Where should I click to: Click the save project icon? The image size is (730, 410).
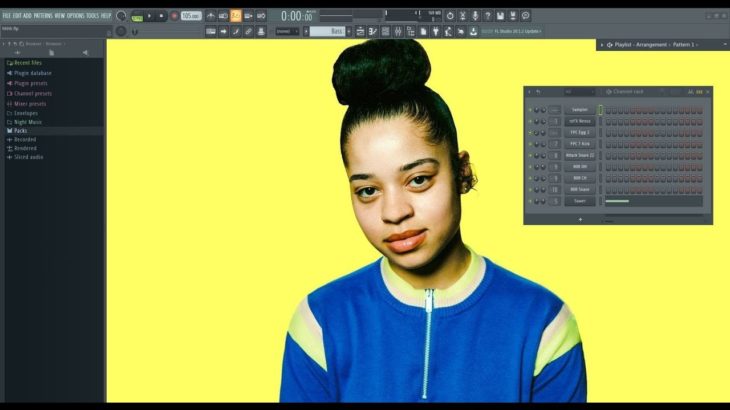500,16
